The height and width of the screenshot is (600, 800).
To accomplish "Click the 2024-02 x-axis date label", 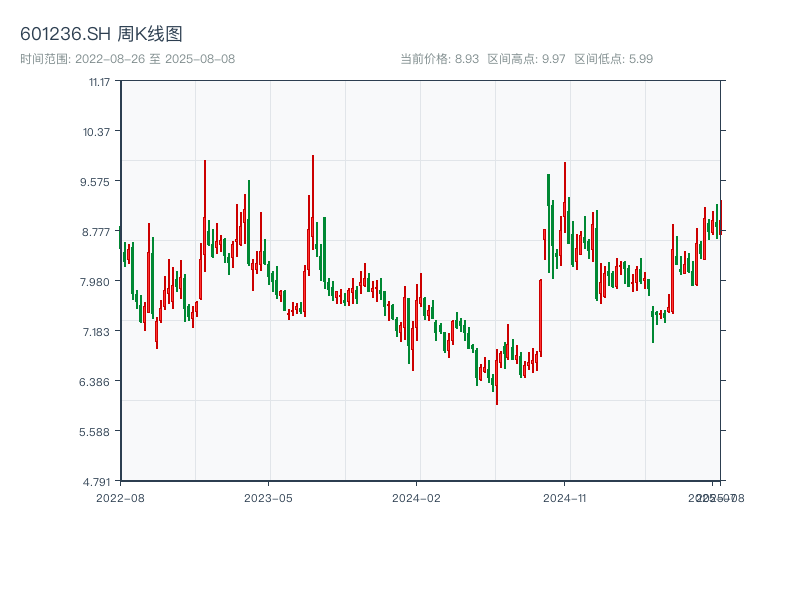I will pyautogui.click(x=416, y=497).
